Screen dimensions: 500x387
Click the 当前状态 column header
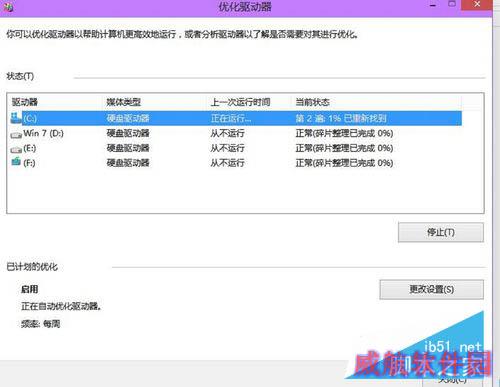(313, 102)
